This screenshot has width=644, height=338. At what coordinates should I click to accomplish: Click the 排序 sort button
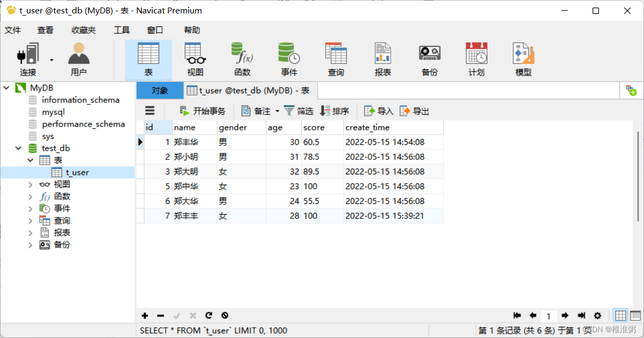click(334, 112)
